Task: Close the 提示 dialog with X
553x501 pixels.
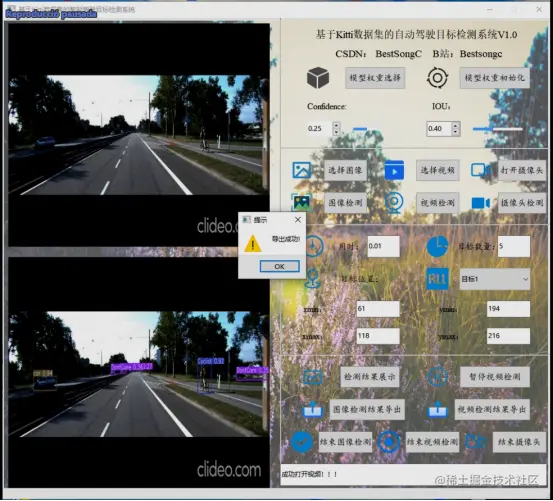Action: click(298, 220)
